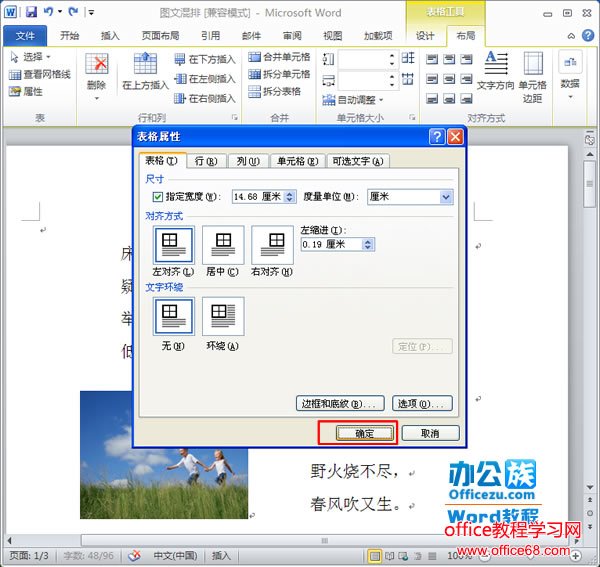Open Rows and Columns dialog launcher

click(x=235, y=117)
